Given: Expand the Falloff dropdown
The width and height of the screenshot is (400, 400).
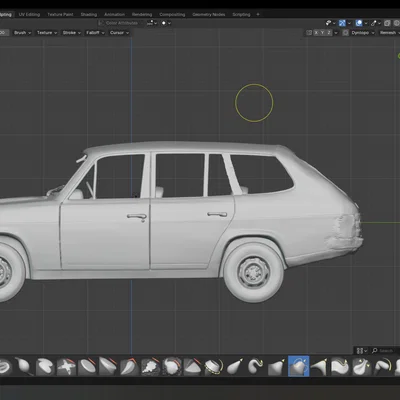Looking at the screenshot, I should coord(95,33).
